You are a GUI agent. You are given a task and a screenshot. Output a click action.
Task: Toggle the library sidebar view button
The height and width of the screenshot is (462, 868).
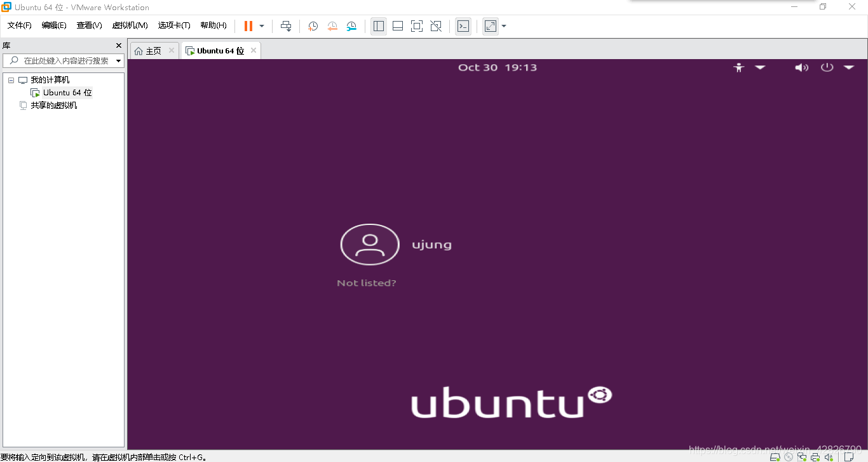[x=379, y=26]
